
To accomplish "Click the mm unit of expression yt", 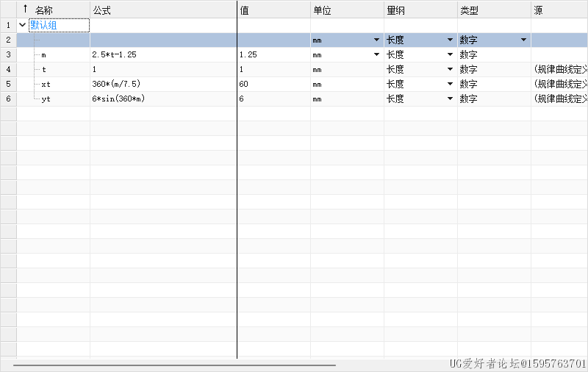I will click(318, 99).
